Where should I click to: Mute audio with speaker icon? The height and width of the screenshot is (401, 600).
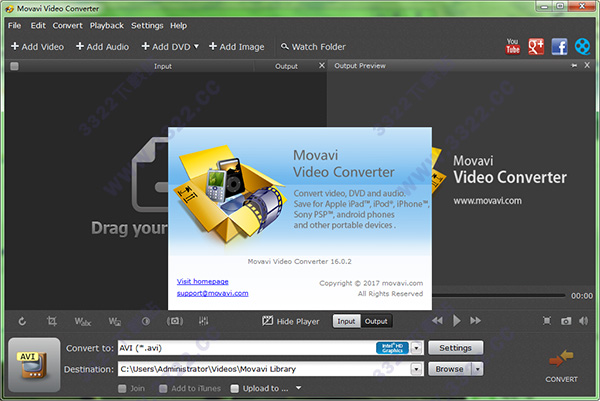pyautogui.click(x=584, y=321)
